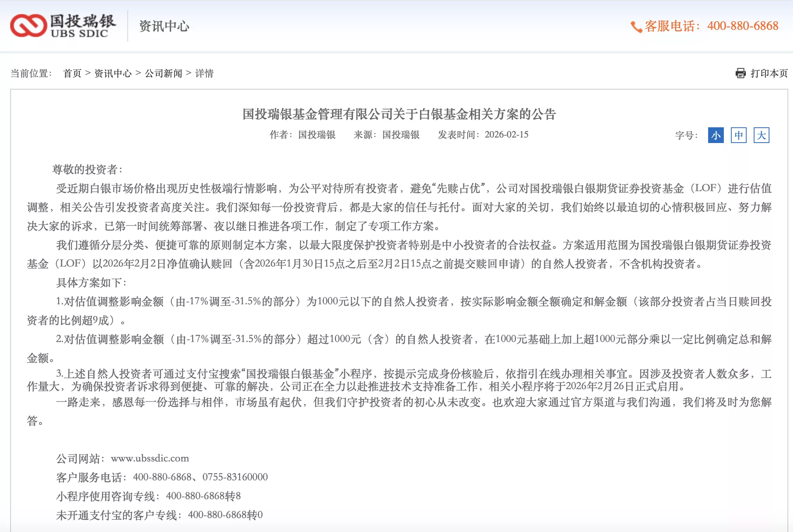This screenshot has width=793, height=532.
Task: Go to 首页 in breadcrumb
Action: (72, 73)
